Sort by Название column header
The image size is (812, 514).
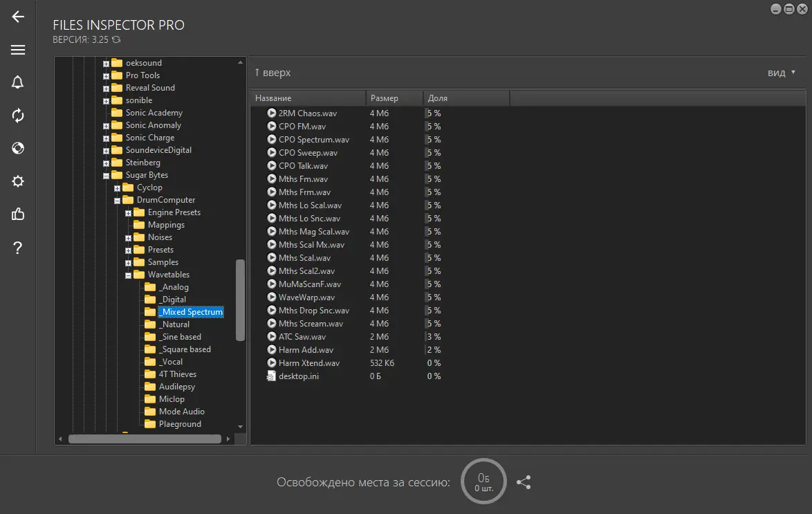[308, 98]
